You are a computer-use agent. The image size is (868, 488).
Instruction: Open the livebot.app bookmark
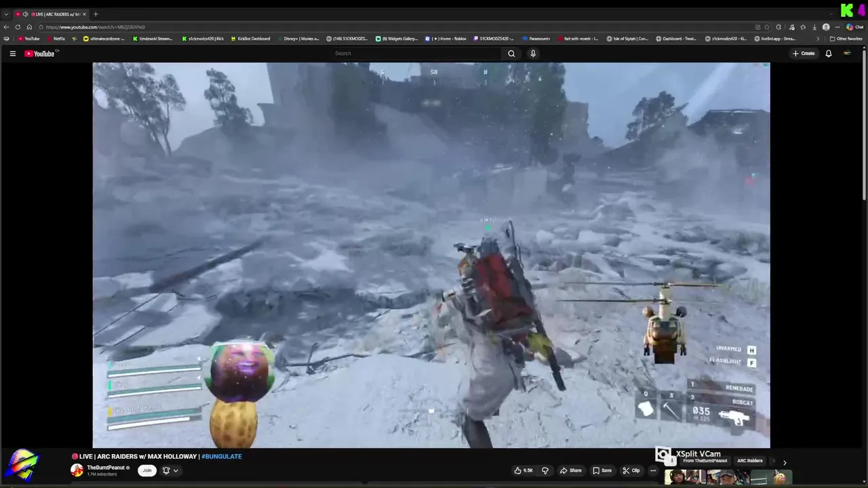coord(774,39)
